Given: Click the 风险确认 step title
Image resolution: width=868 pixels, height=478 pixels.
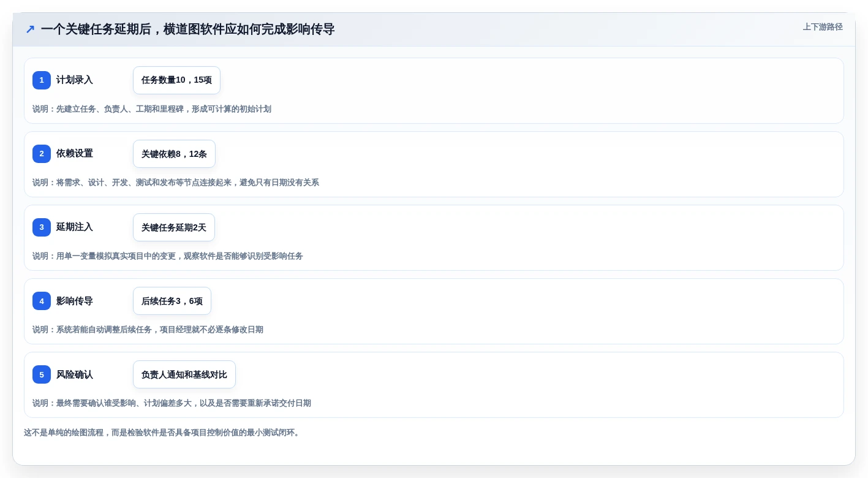Looking at the screenshot, I should (x=75, y=374).
